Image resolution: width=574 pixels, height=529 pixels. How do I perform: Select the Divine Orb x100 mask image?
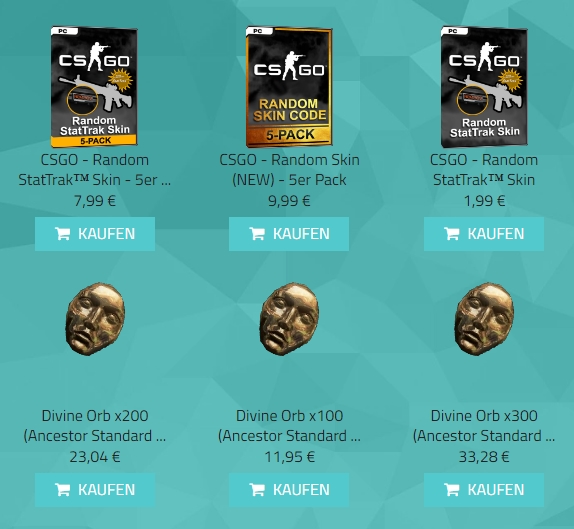coord(289,319)
